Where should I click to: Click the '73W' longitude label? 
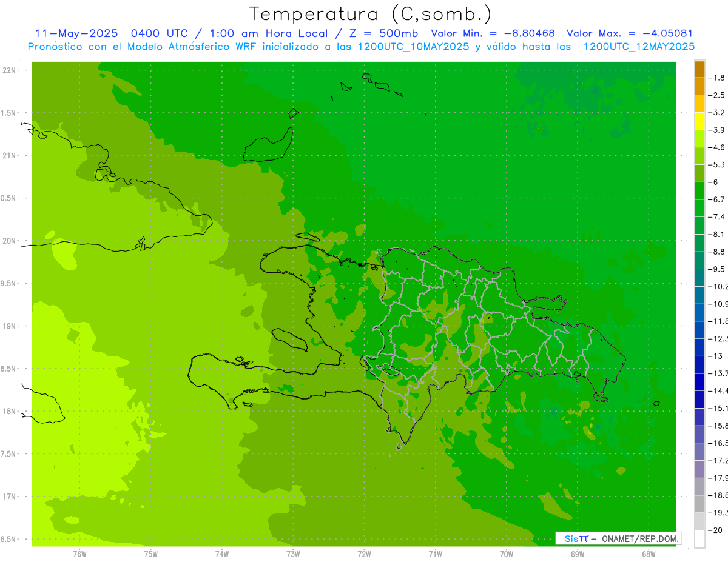[x=293, y=554]
